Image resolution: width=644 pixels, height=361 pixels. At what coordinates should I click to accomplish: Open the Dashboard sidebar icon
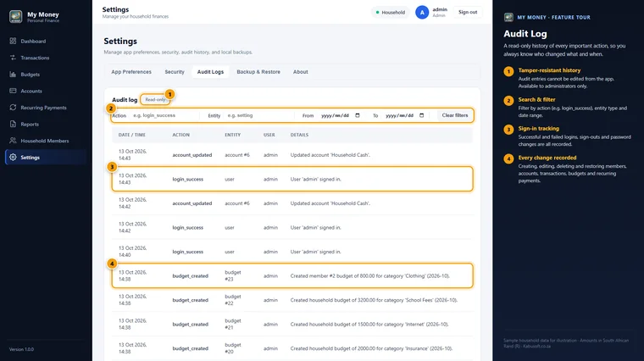[x=13, y=41]
